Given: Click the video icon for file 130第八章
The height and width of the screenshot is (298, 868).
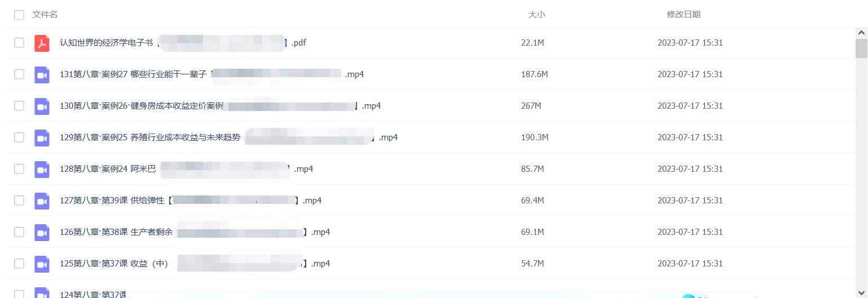Looking at the screenshot, I should coord(42,106).
